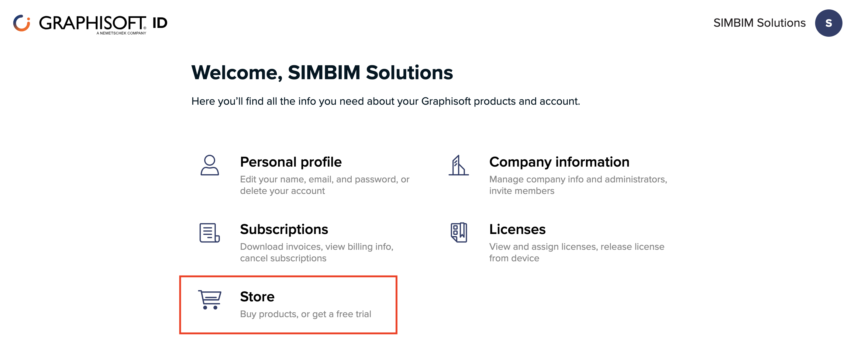The height and width of the screenshot is (349, 868).
Task: Click the "Welcome, SIMBIM Solutions" heading
Action: (322, 72)
